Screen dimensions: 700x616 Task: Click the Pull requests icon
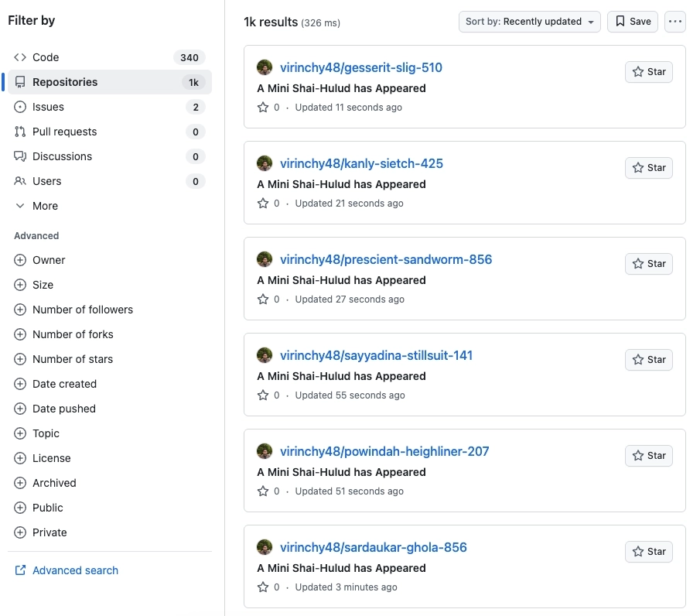tap(20, 132)
